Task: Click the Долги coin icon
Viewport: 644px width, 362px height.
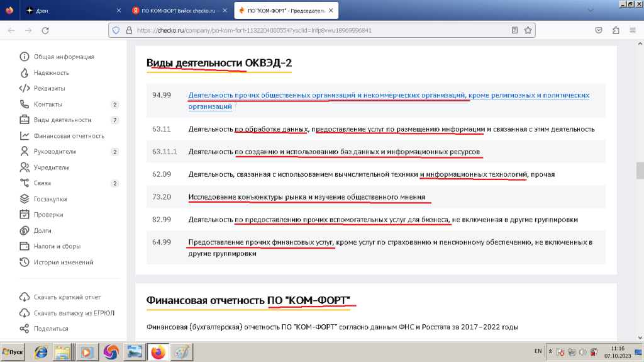Action: coord(25,230)
